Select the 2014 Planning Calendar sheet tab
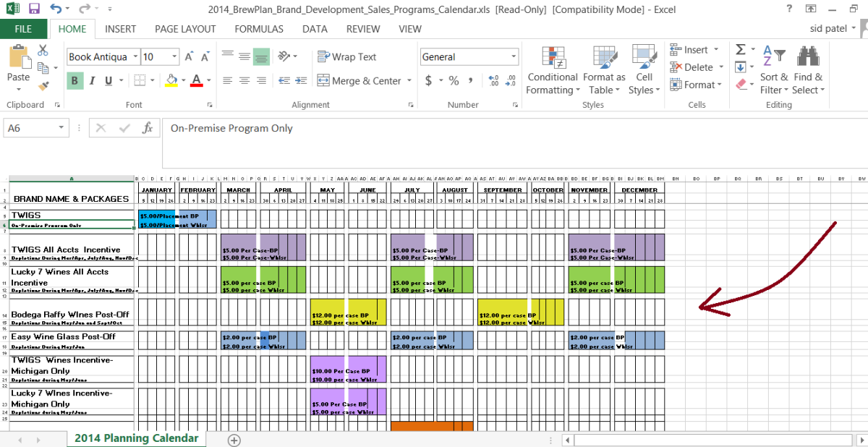 (136, 438)
